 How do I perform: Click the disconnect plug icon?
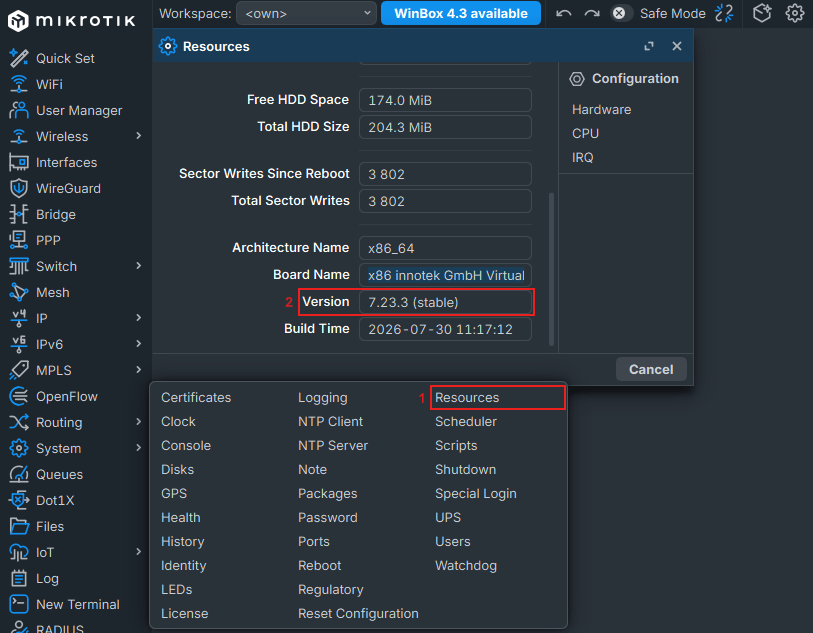(x=724, y=13)
